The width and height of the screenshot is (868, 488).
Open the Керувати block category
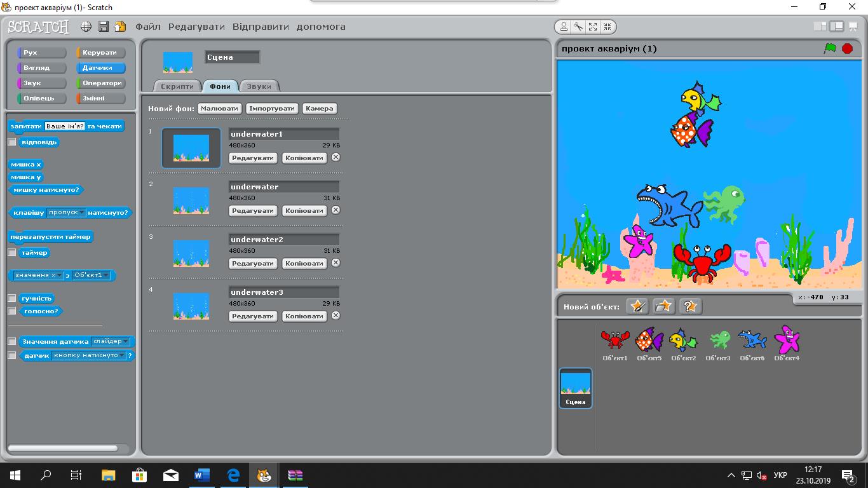click(101, 53)
